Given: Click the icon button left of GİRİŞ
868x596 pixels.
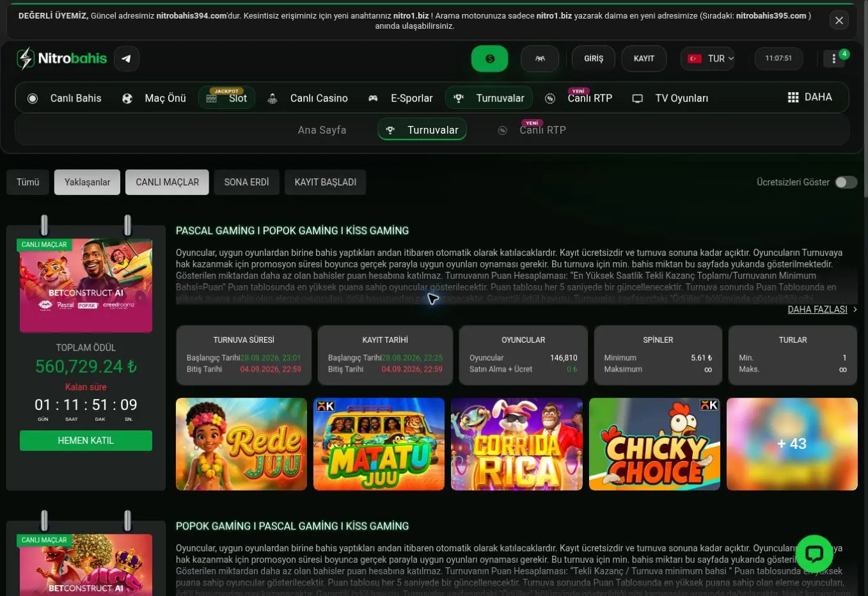Looking at the screenshot, I should 540,59.
